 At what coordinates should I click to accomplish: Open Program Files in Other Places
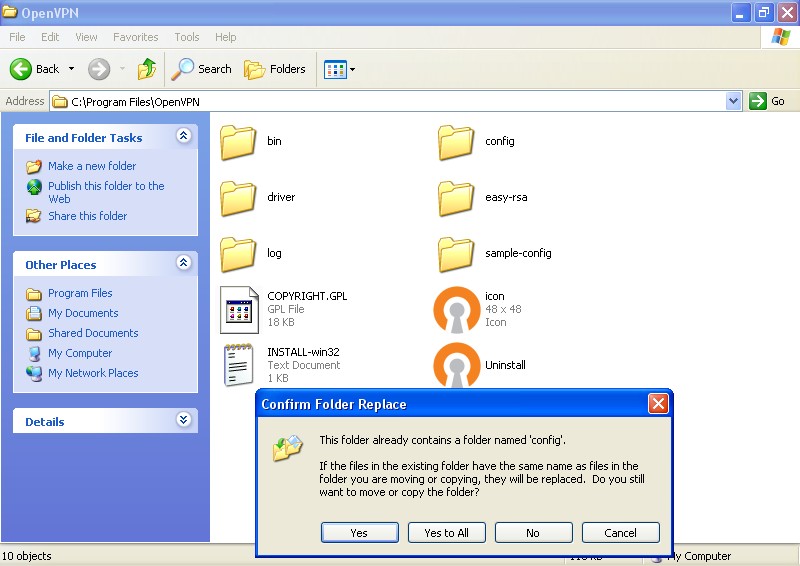pos(80,293)
